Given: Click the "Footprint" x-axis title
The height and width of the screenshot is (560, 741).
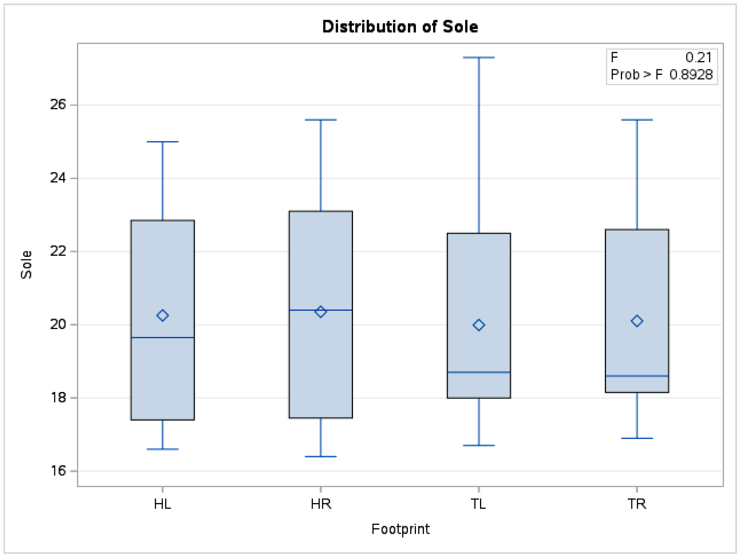Looking at the screenshot, I should pos(400,529).
